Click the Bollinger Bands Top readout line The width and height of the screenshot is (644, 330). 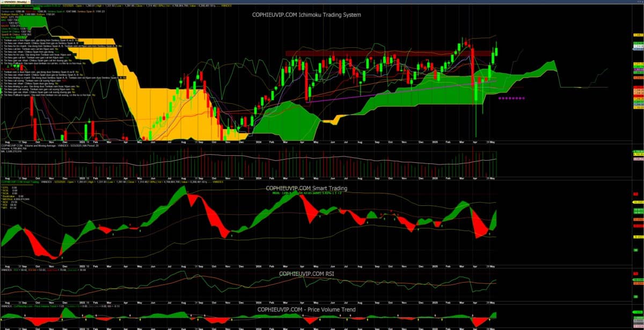click(x=19, y=13)
